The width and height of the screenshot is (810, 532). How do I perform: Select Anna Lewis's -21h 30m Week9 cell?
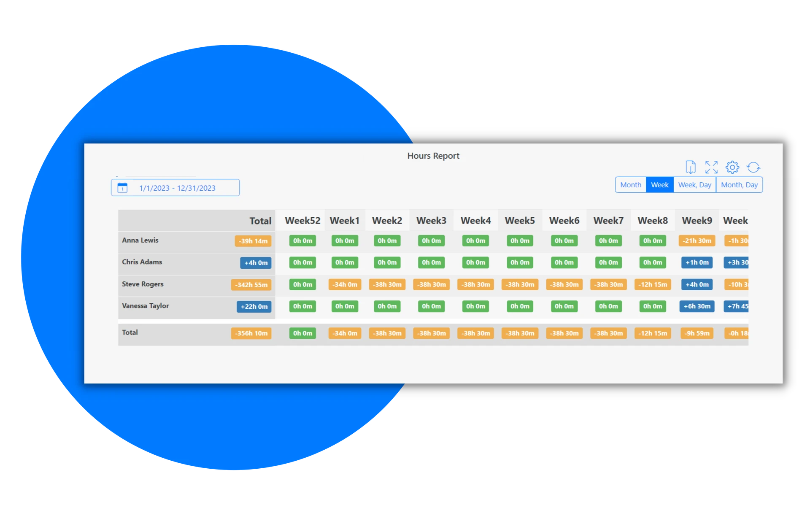click(697, 241)
